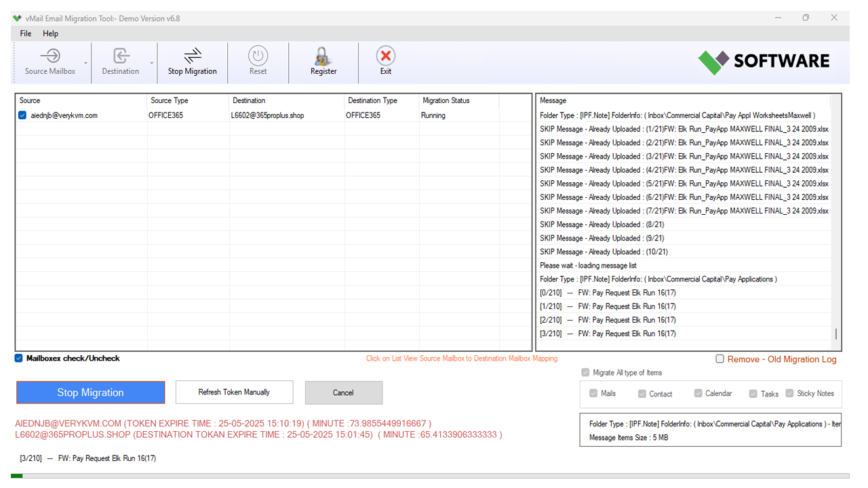Click the SOFTWARE logo in header
The width and height of the screenshot is (868, 488).
point(764,61)
